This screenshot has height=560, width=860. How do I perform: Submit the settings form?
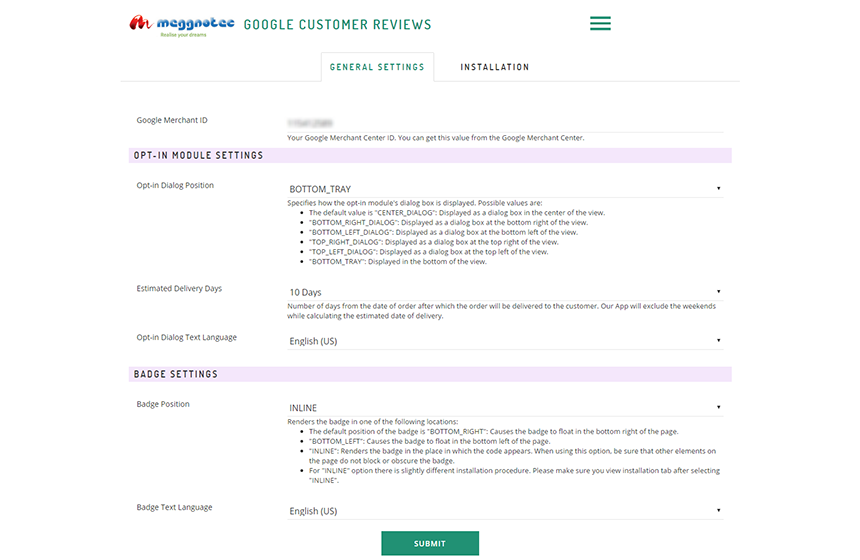(430, 543)
